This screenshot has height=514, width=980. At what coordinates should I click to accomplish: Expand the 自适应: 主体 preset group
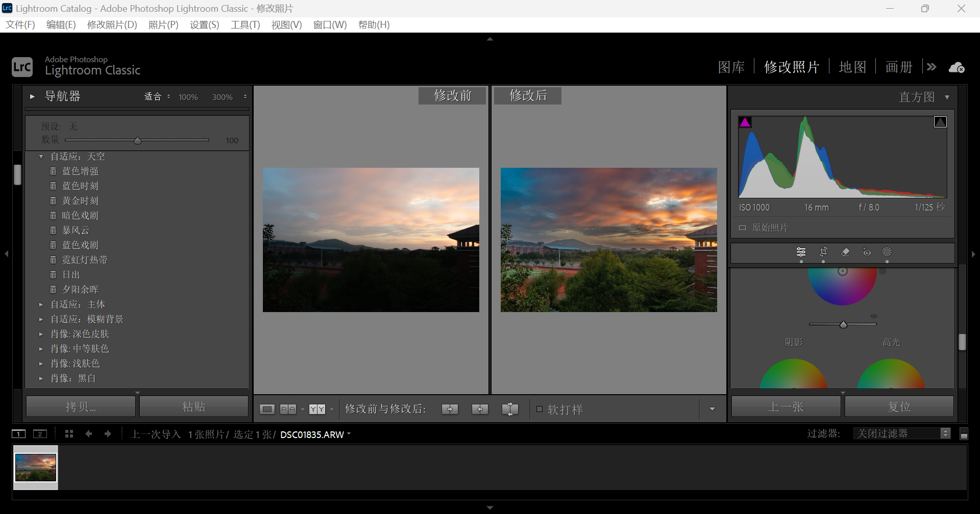[x=41, y=304]
